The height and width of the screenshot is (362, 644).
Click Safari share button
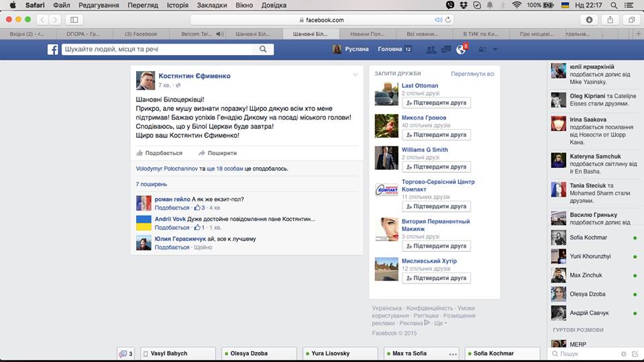pos(610,19)
